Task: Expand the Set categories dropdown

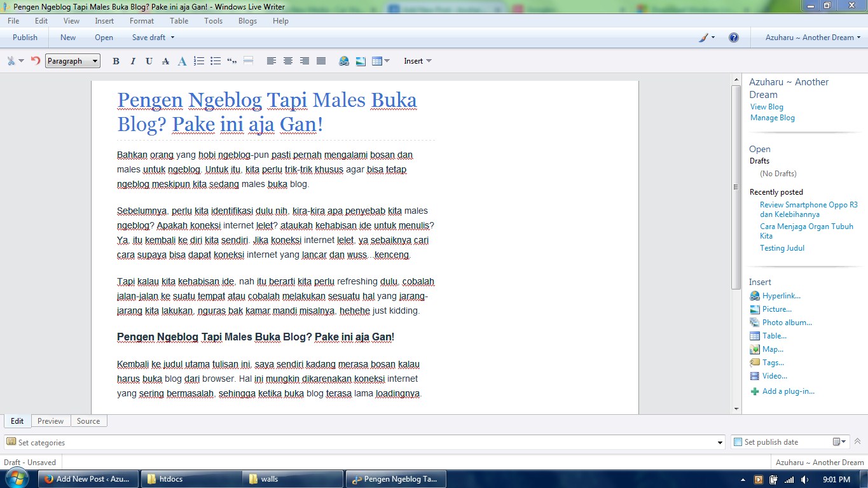Action: click(720, 443)
